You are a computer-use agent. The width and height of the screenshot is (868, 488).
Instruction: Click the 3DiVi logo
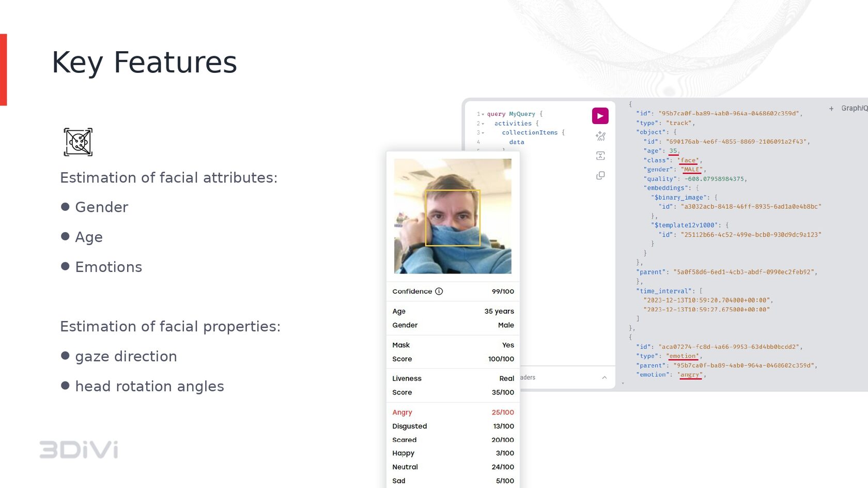[79, 449]
